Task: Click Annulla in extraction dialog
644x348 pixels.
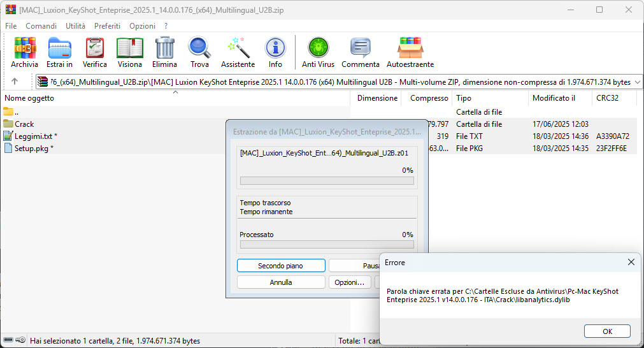Action: click(x=281, y=282)
